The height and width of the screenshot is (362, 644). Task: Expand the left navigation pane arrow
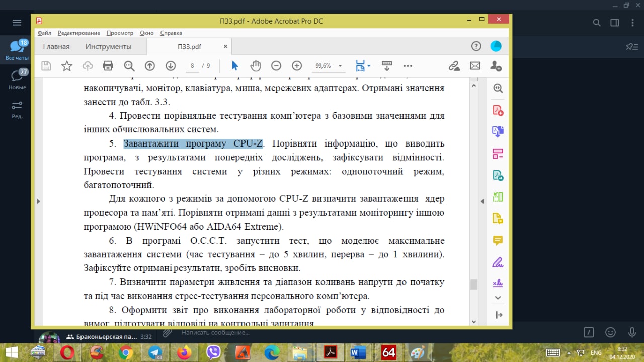(x=38, y=201)
